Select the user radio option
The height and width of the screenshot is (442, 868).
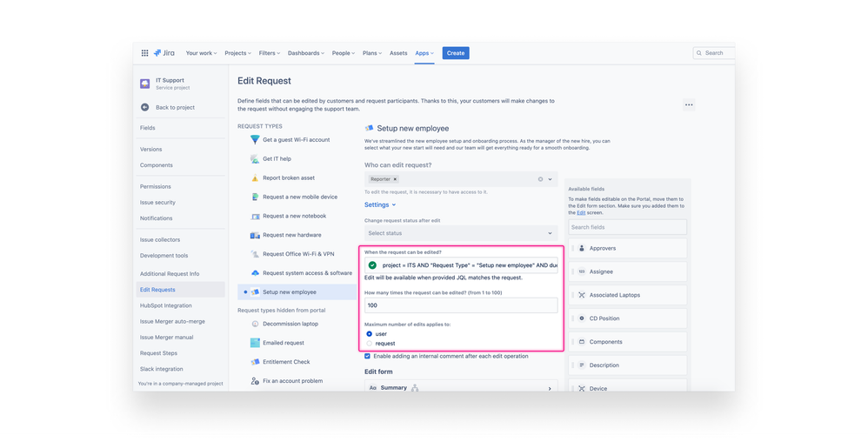click(370, 334)
